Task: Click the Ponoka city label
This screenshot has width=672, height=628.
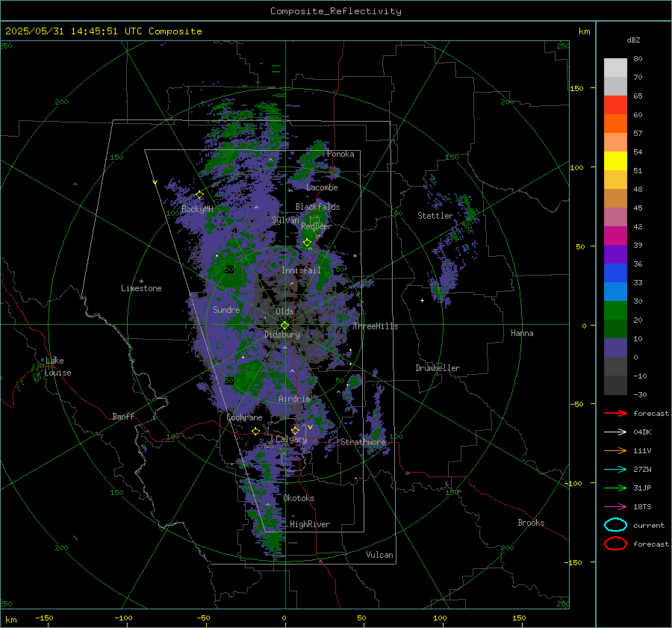Action: pos(340,154)
